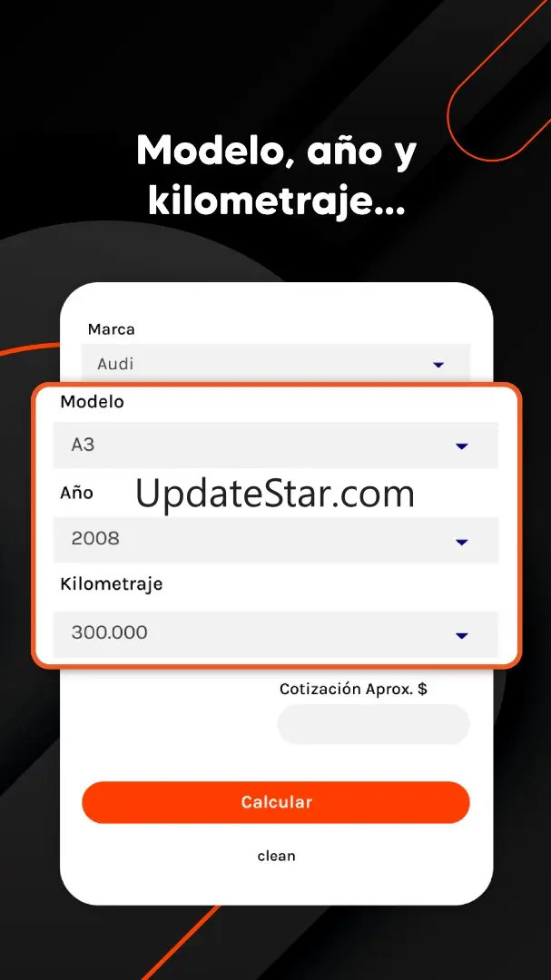Image resolution: width=551 pixels, height=980 pixels.
Task: Click the Marca field label
Action: tap(112, 328)
